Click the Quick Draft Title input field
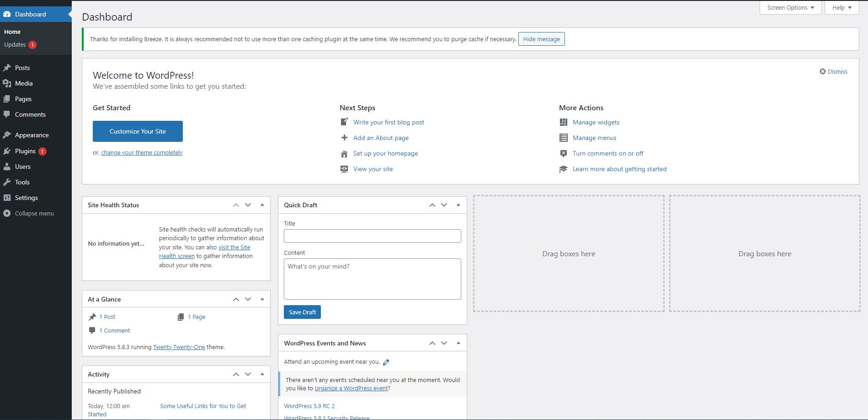 coord(373,236)
